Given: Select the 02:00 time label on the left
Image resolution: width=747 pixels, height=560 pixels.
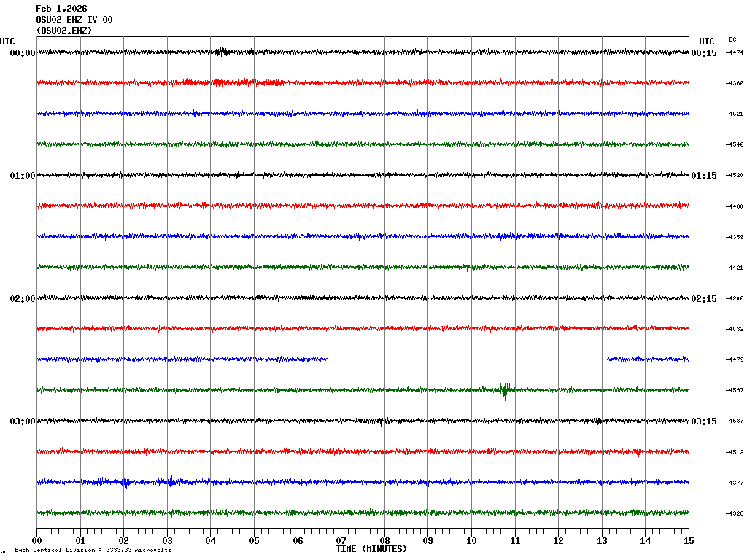Looking at the screenshot, I should tap(23, 299).
